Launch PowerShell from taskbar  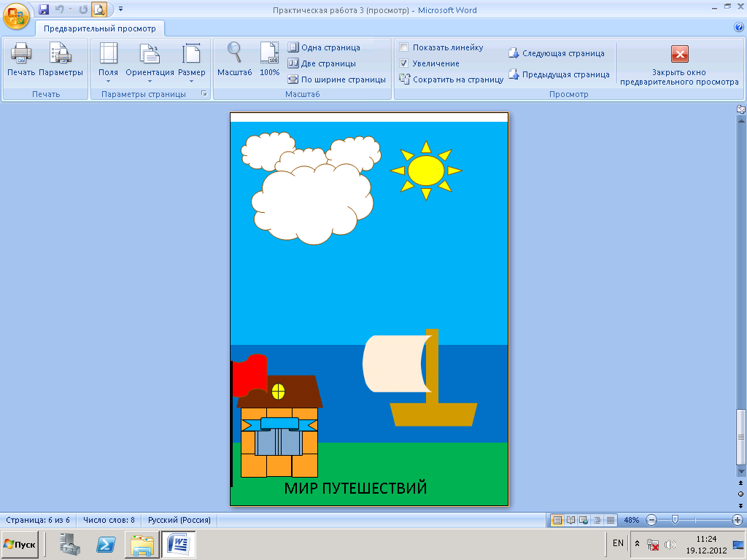pyautogui.click(x=106, y=544)
